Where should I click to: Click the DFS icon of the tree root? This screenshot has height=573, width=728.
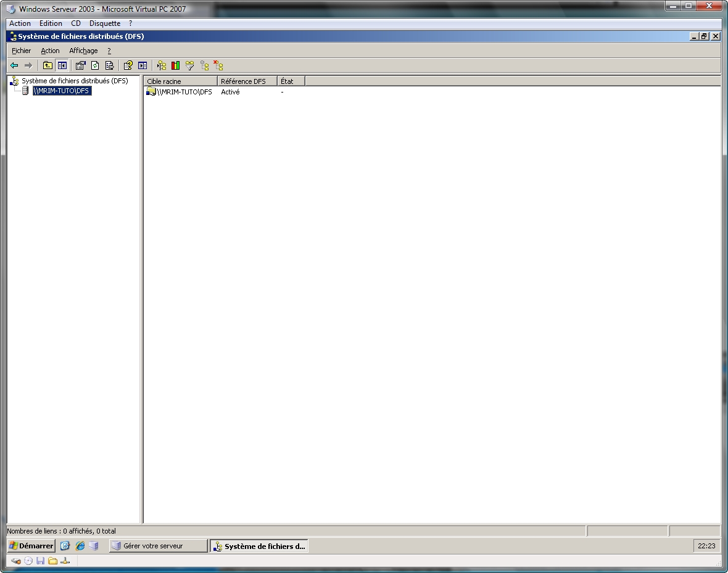pos(14,81)
